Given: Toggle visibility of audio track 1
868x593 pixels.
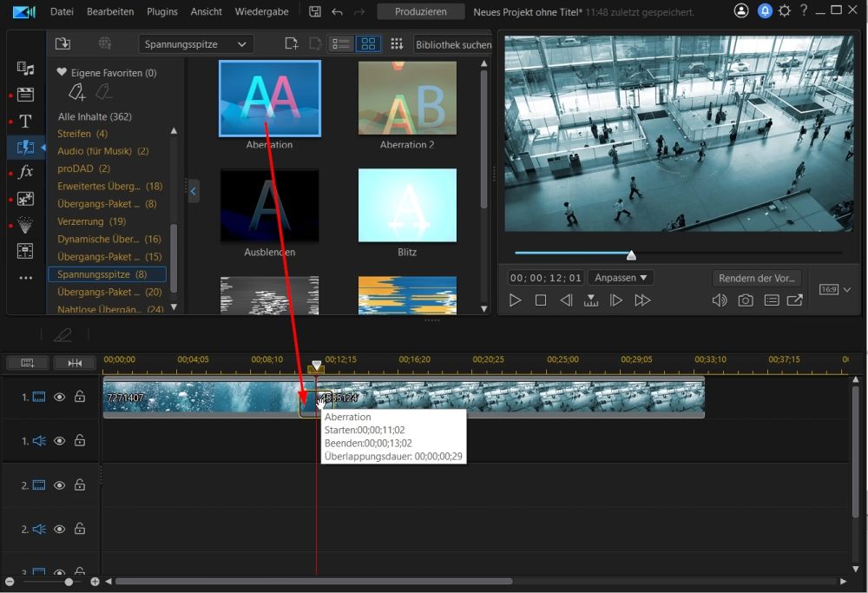Looking at the screenshot, I should [x=59, y=441].
